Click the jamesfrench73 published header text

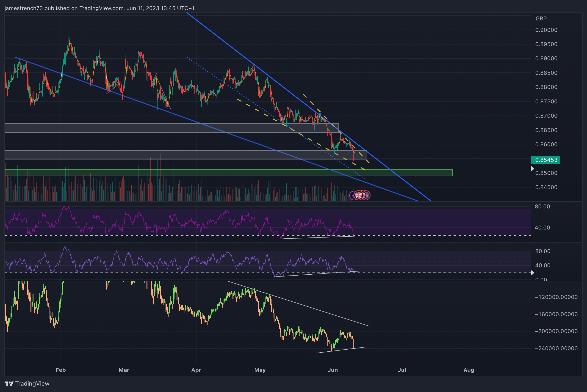[99, 8]
